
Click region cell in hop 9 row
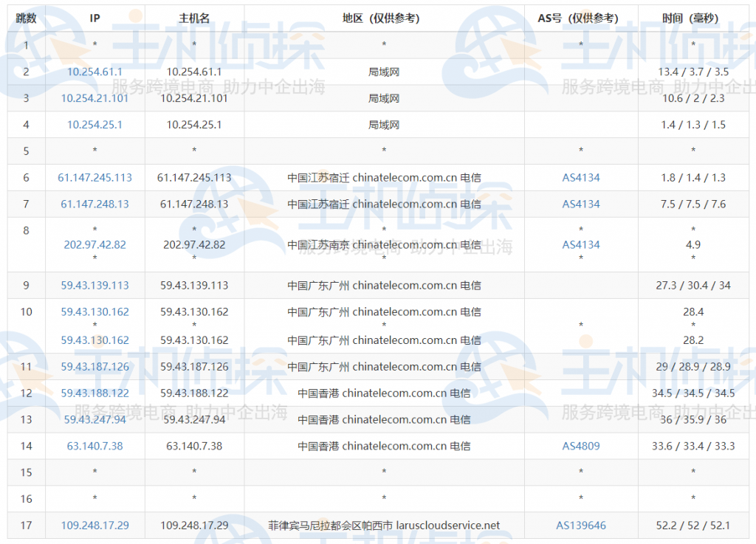point(384,285)
